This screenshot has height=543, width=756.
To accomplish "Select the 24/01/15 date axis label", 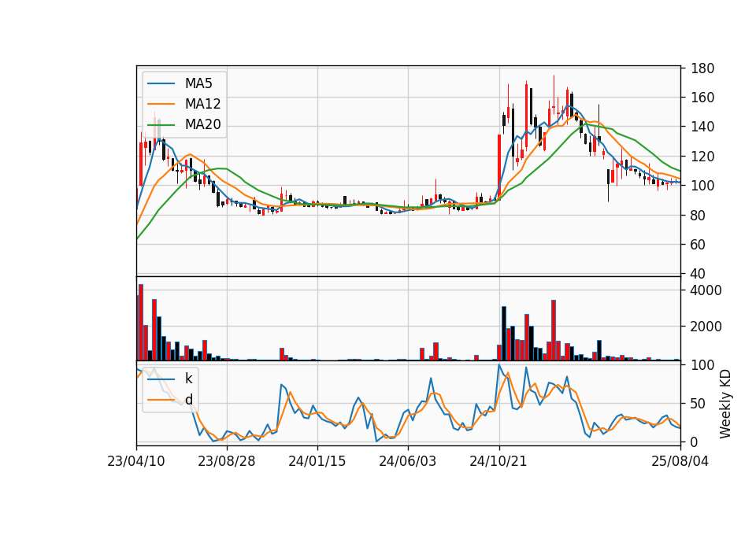I will click(x=317, y=461).
